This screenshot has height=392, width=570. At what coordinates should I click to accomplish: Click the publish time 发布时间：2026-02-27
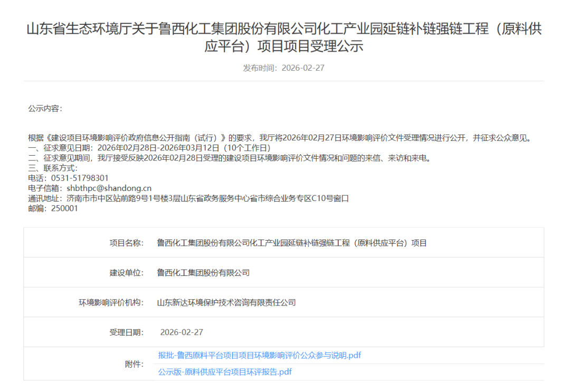pyautogui.click(x=284, y=68)
